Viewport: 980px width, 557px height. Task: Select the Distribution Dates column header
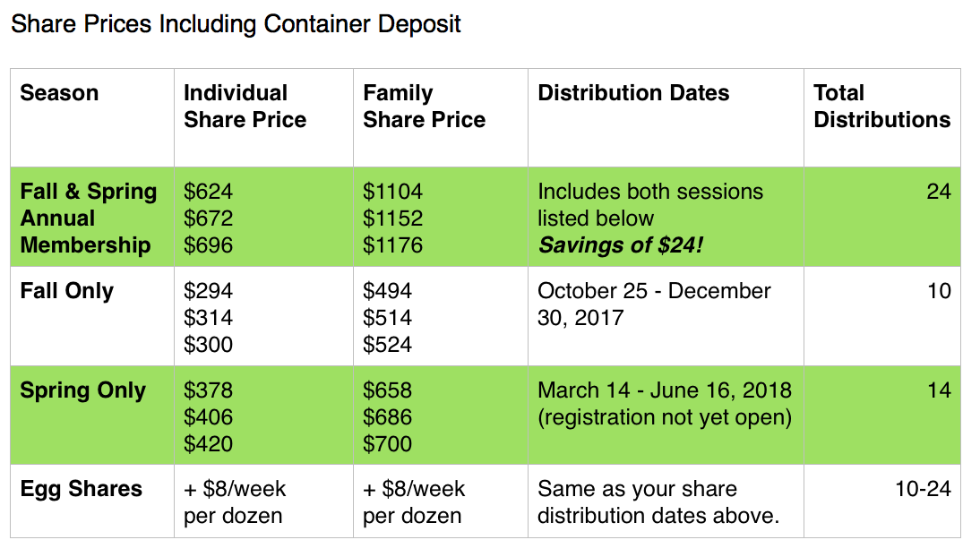click(633, 93)
